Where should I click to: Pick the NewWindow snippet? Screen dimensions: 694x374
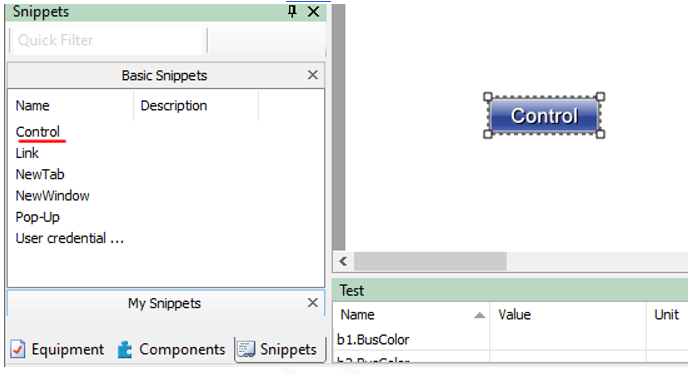click(52, 196)
